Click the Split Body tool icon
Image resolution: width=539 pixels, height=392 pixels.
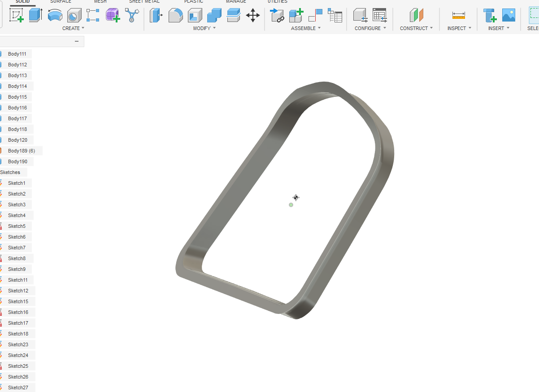(x=234, y=15)
